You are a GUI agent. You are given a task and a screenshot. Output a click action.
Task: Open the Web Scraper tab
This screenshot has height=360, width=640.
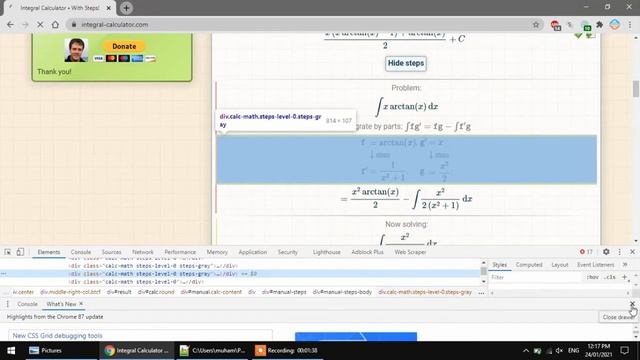(410, 252)
